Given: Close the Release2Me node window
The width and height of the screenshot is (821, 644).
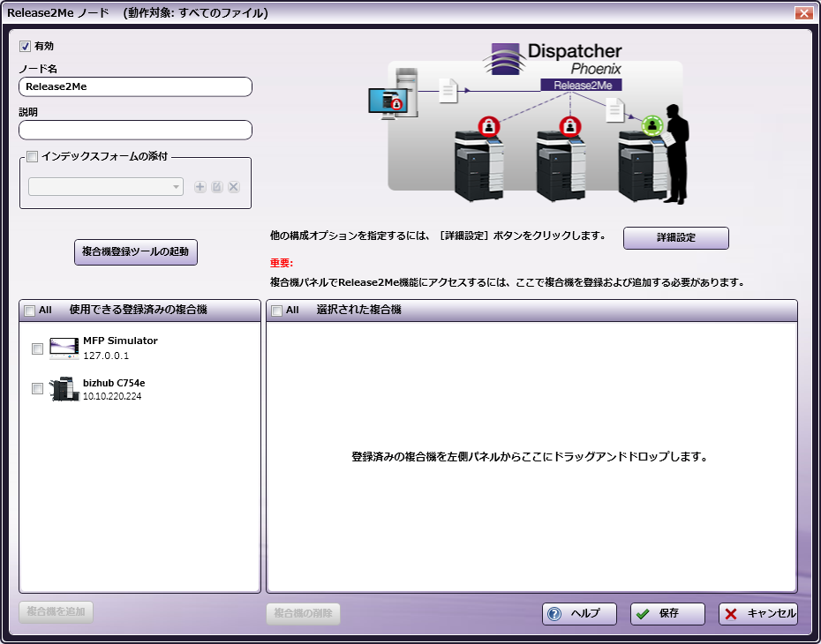Looking at the screenshot, I should point(803,13).
